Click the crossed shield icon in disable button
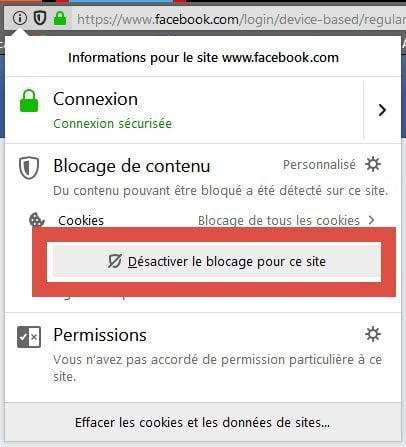The height and width of the screenshot is (447, 406). [114, 262]
